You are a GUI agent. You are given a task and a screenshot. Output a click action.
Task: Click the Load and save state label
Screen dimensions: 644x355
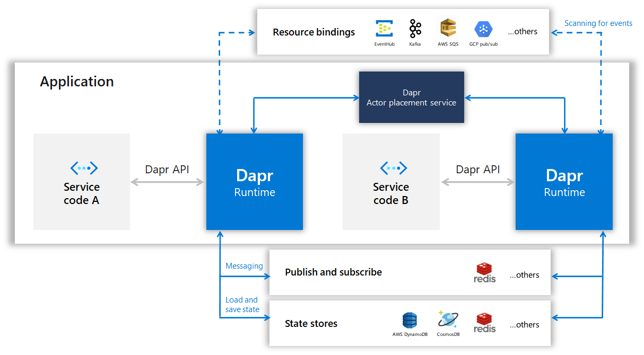point(243,304)
